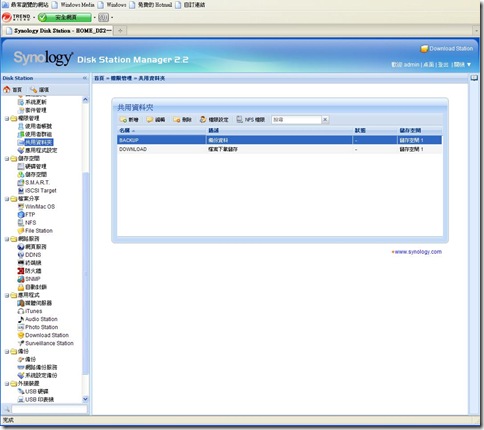Collapse the 外接裝置 folder node
Image resolution: width=484 pixels, height=430 pixels.
click(7, 384)
